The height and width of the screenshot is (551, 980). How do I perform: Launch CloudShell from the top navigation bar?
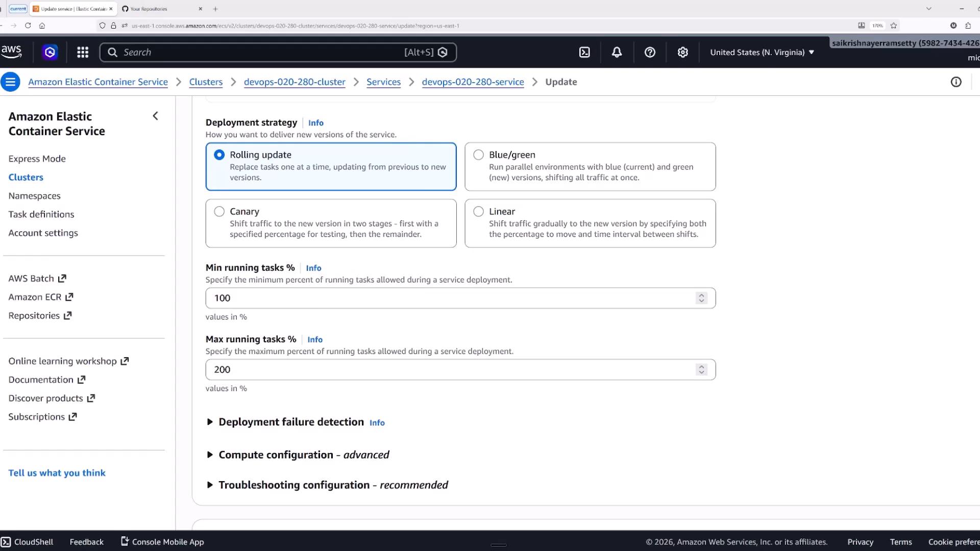(x=584, y=52)
